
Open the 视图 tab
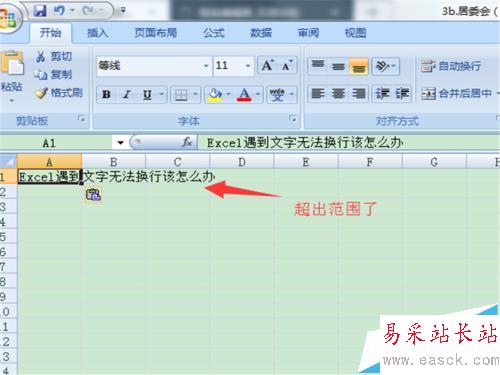tap(355, 33)
